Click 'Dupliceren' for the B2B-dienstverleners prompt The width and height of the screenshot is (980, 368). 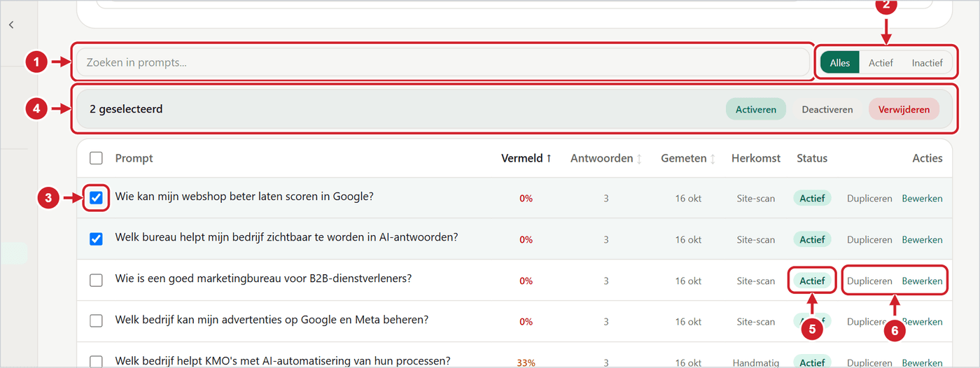tap(869, 281)
